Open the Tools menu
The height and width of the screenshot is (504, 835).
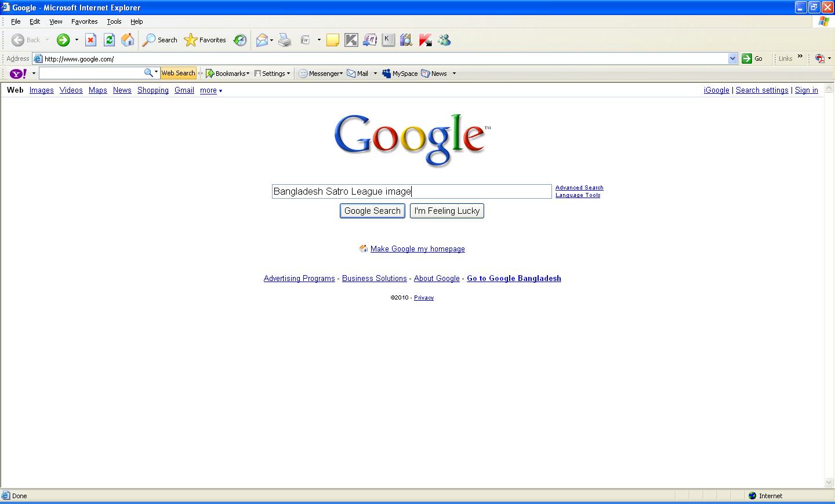(114, 21)
